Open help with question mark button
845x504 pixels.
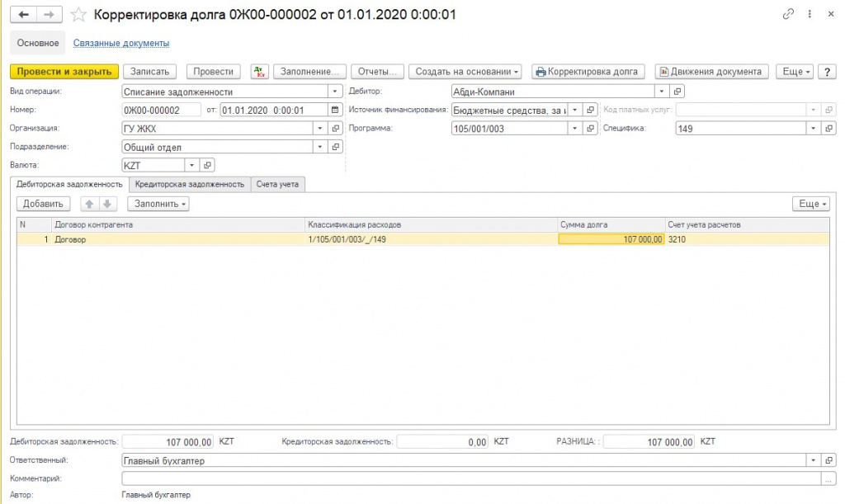coord(827,72)
